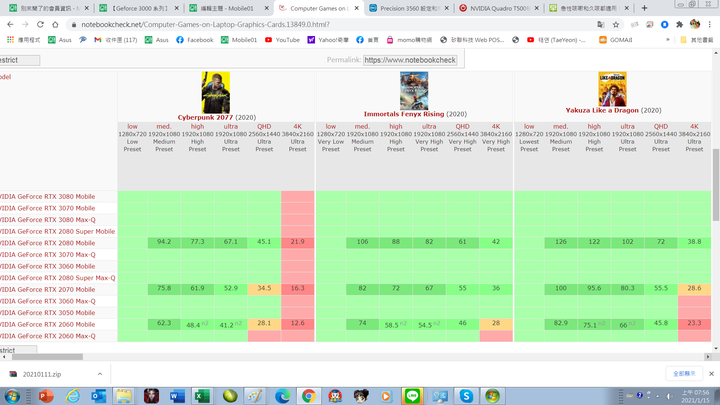Open the Chrome three-dot menu

tap(710, 24)
